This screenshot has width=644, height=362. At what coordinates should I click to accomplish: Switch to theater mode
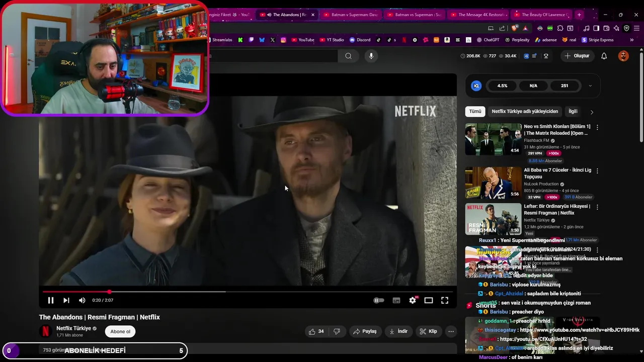tap(429, 300)
